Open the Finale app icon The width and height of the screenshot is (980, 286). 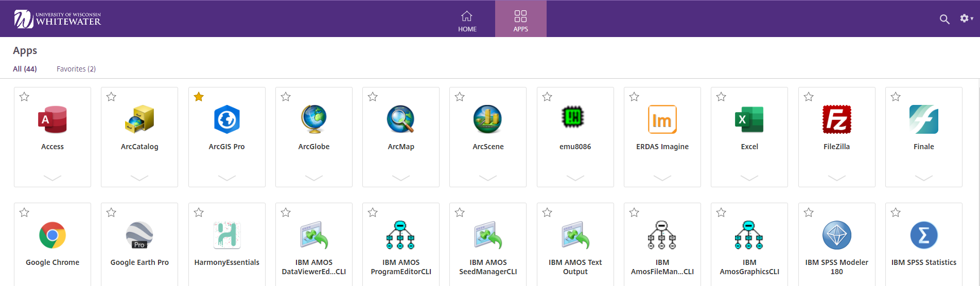pyautogui.click(x=924, y=119)
